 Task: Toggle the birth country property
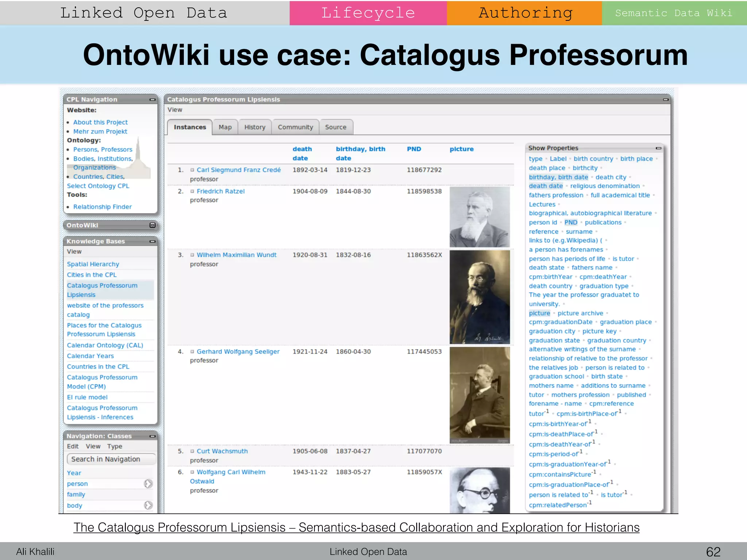pyautogui.click(x=593, y=159)
